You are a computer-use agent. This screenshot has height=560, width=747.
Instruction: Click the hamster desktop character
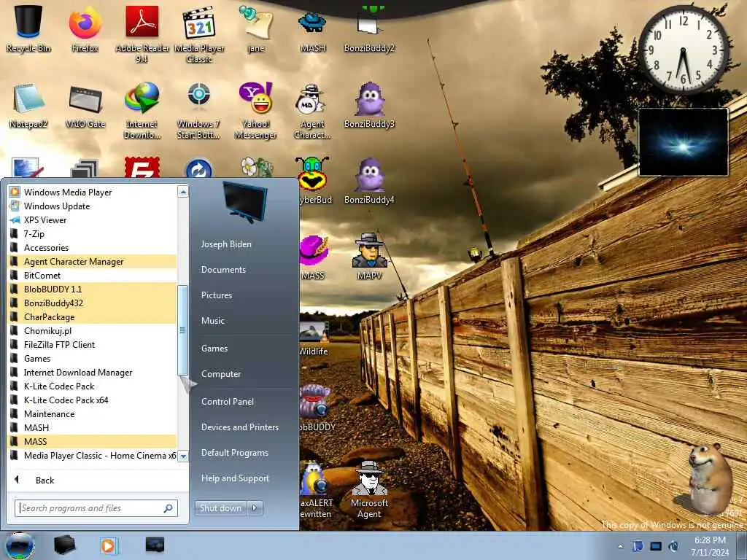pyautogui.click(x=710, y=478)
